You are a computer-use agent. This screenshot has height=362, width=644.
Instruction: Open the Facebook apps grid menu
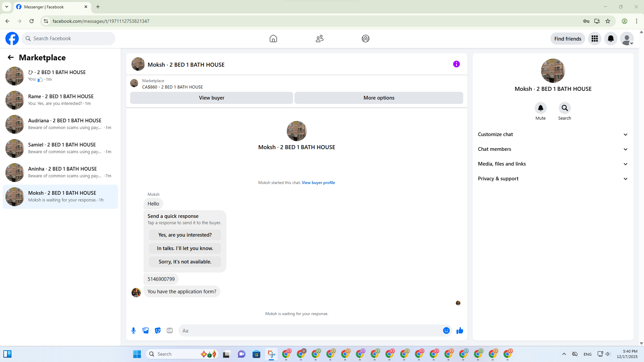pyautogui.click(x=594, y=39)
